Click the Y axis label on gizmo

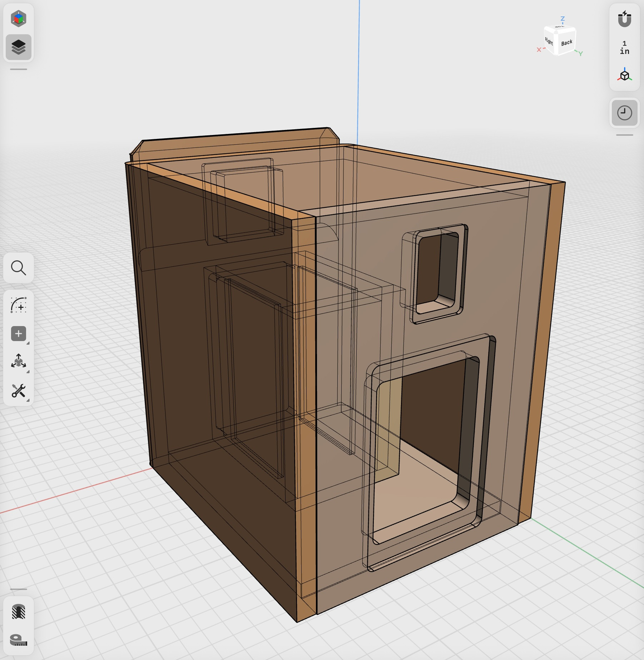point(581,54)
